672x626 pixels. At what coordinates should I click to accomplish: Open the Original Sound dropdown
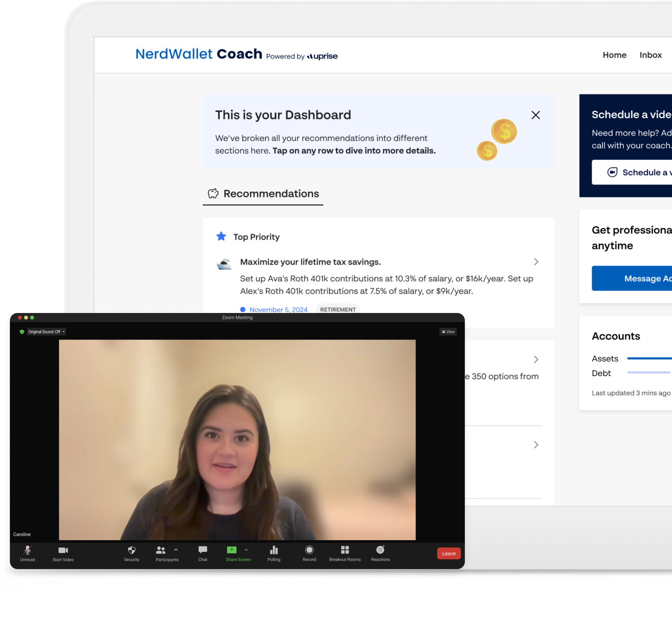click(x=46, y=332)
